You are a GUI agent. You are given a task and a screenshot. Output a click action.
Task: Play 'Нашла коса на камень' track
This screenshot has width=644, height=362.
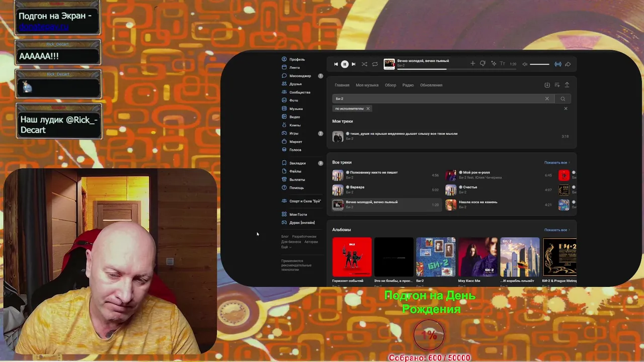pyautogui.click(x=499, y=205)
